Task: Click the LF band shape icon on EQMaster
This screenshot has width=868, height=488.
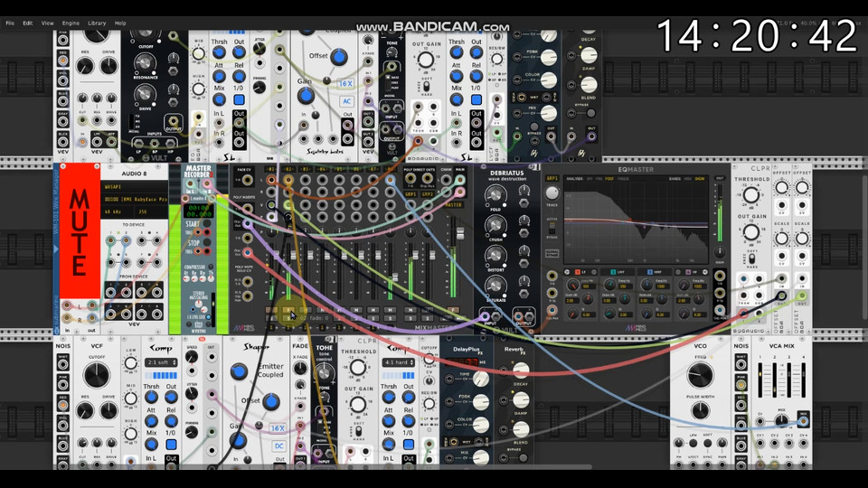Action: click(567, 272)
